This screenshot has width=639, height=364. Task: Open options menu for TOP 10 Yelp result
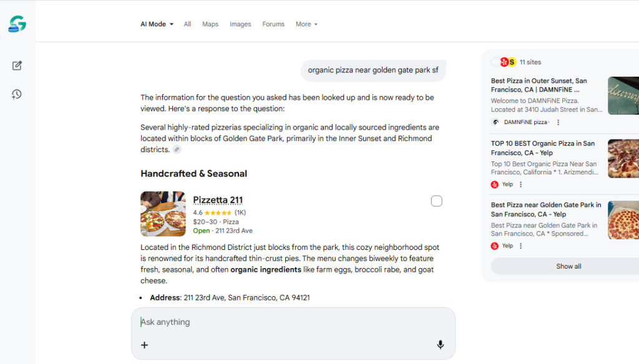(x=521, y=184)
